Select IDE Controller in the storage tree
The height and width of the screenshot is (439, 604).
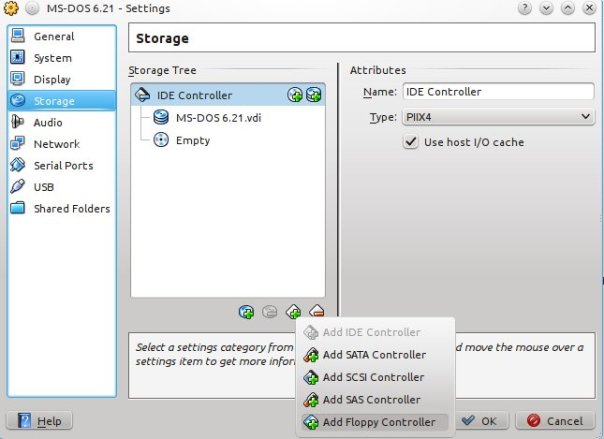pos(228,95)
